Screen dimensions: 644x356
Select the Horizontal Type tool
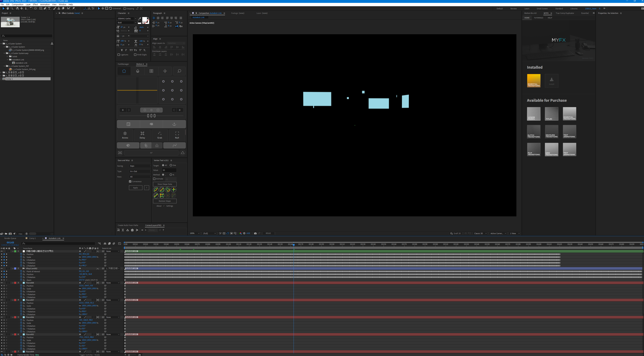[49, 8]
